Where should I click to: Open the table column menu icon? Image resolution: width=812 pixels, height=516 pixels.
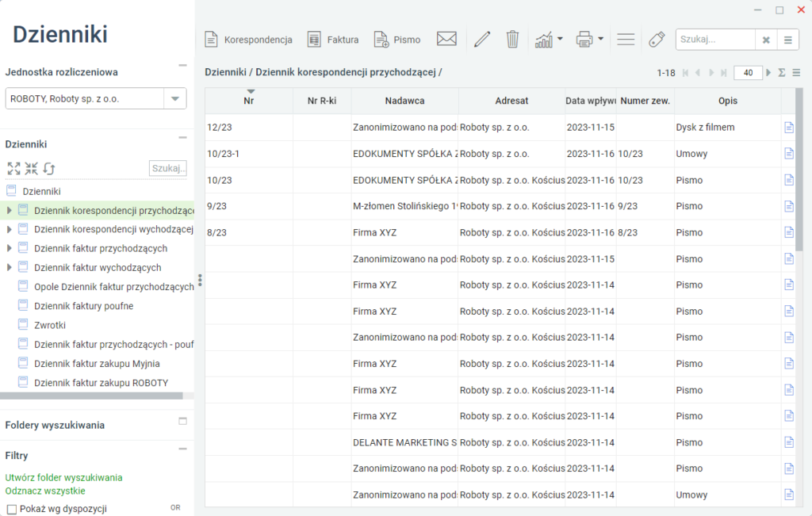(796, 73)
